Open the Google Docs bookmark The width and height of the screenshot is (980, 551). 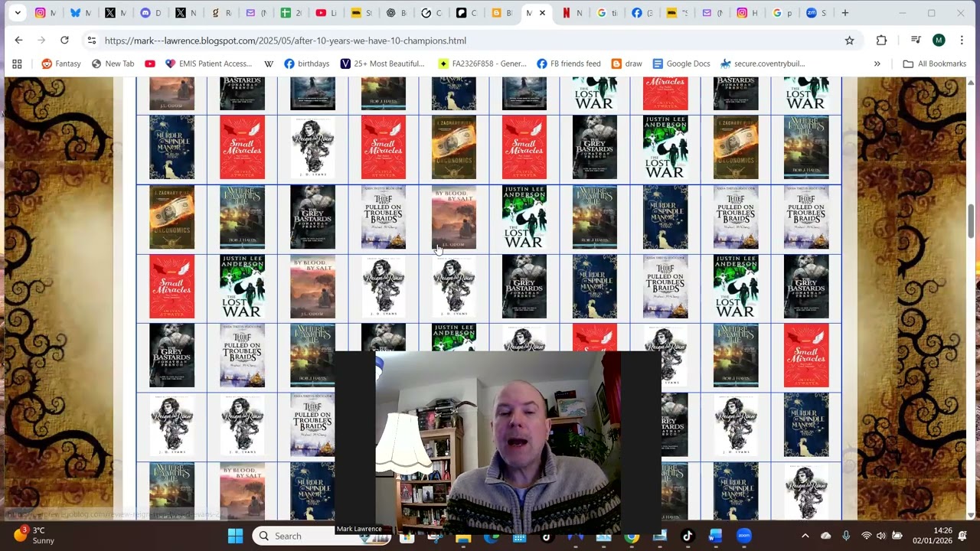pos(681,64)
